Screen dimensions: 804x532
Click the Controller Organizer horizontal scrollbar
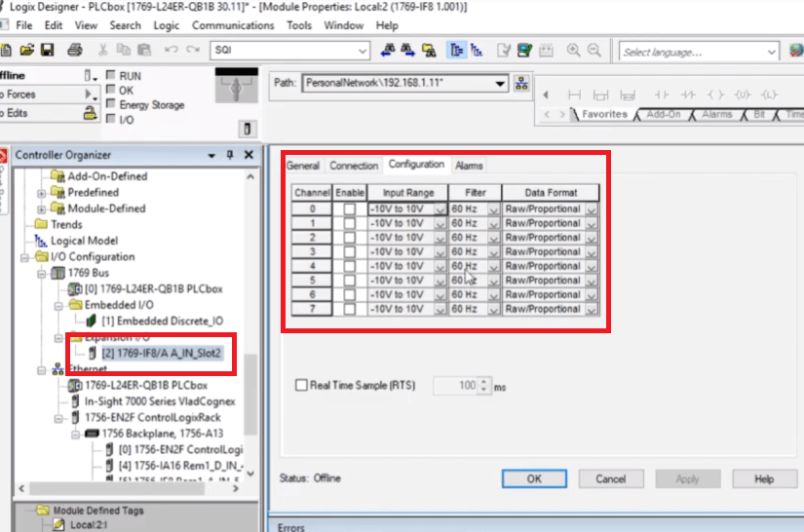click(x=117, y=489)
